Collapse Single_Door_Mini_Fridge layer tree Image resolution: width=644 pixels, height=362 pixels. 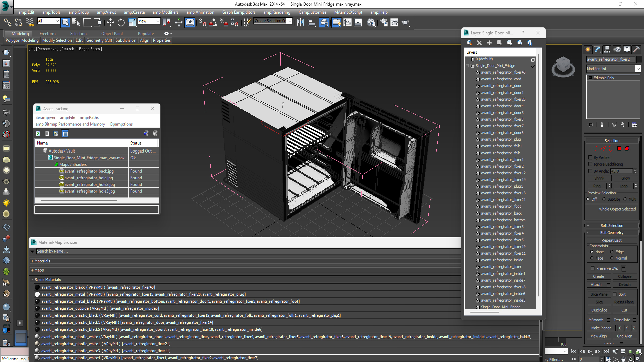click(x=467, y=66)
